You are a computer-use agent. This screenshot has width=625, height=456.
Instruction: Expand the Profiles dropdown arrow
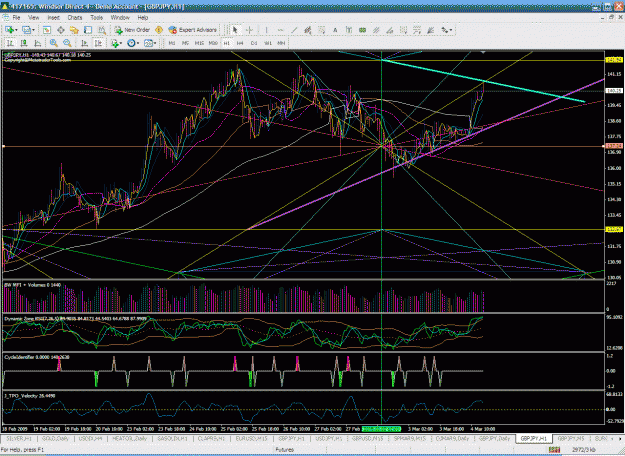point(33,30)
